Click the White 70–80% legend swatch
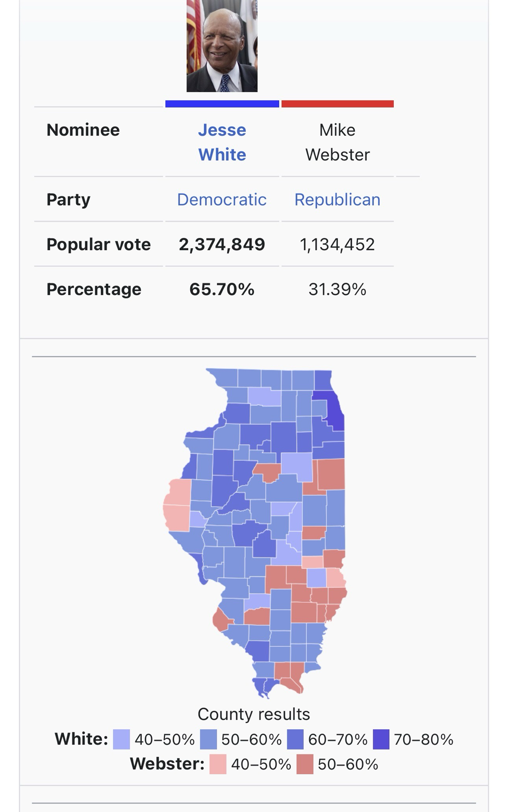Viewport: 508px width, 812px height. (x=381, y=739)
